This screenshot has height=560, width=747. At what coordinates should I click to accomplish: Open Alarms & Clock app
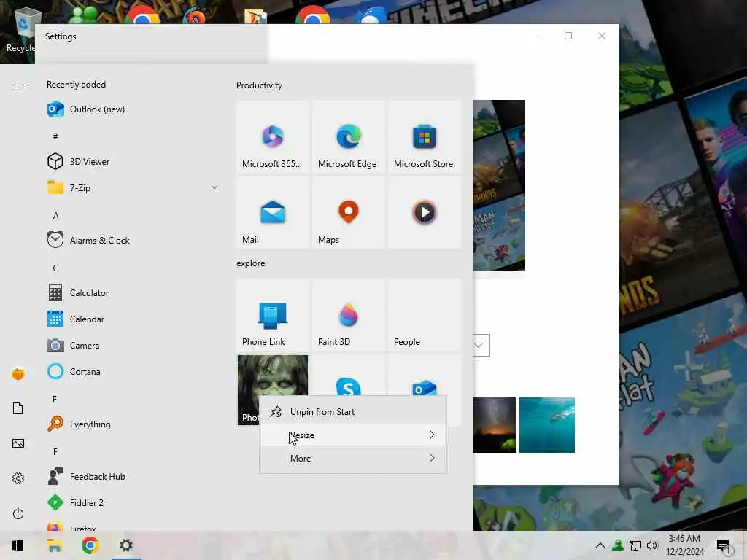133,240
